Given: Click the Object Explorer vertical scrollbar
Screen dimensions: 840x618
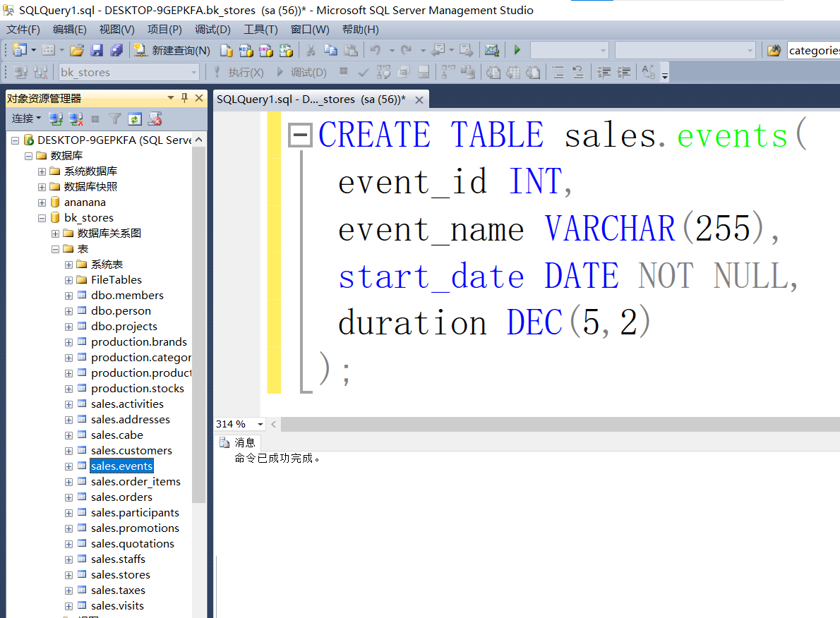Looking at the screenshot, I should pyautogui.click(x=199, y=325).
